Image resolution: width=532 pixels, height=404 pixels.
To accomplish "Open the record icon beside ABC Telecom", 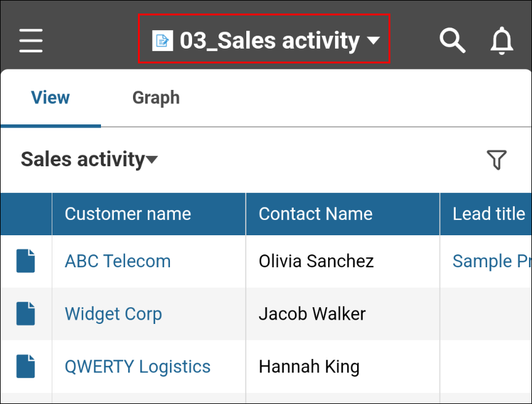I will pos(25,261).
